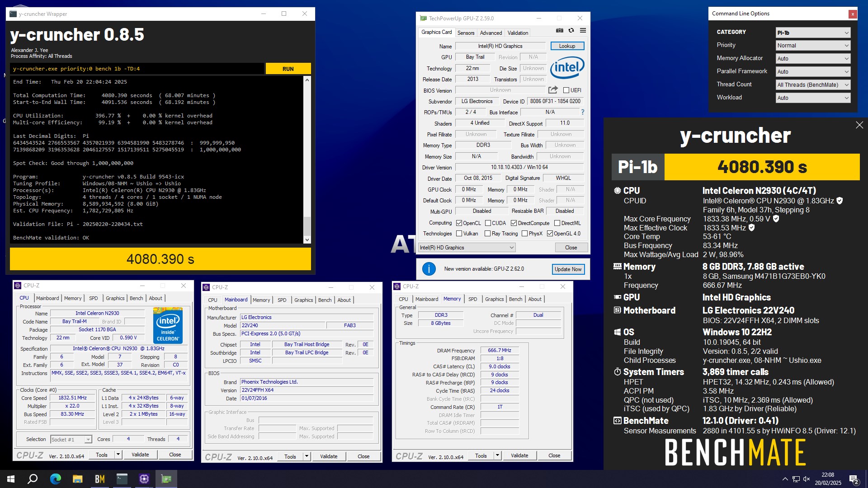This screenshot has width=868, height=488.
Task: Toggle the DirectCompute checkbox
Action: pos(514,223)
